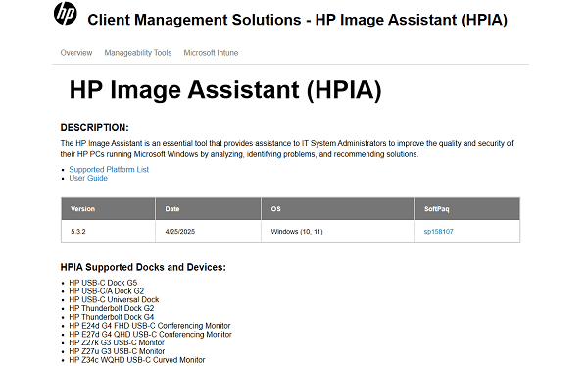Select the HP USB-C/A Dock G2 item
The height and width of the screenshot is (366, 588).
coord(107,291)
